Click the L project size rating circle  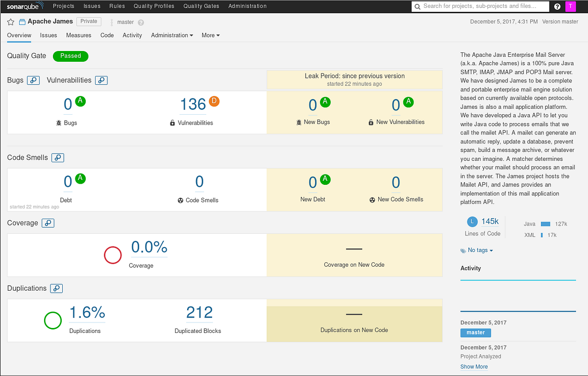(x=472, y=222)
